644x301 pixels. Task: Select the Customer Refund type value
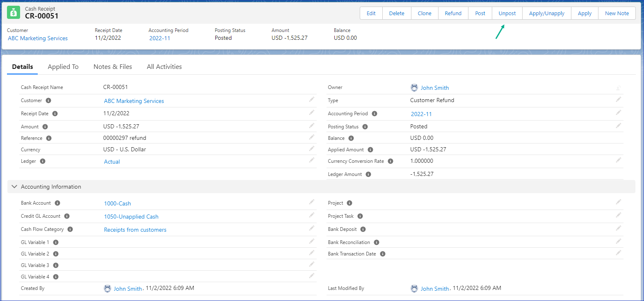pyautogui.click(x=432, y=100)
